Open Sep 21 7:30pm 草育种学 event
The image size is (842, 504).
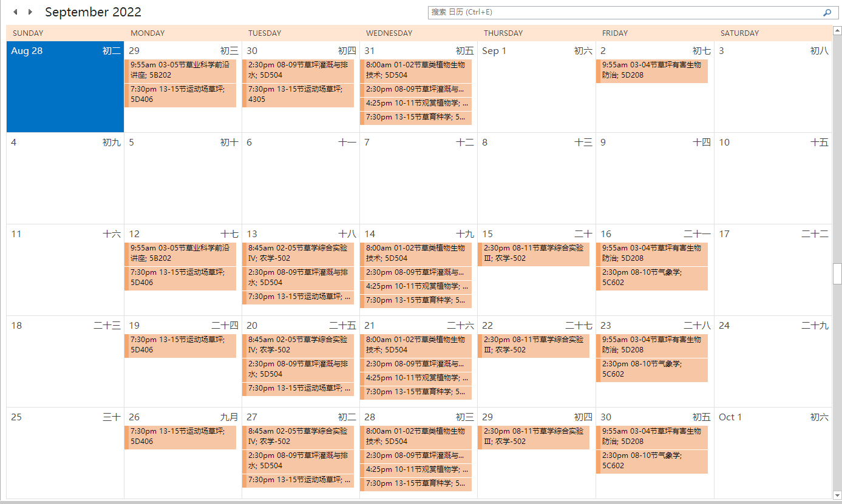pos(416,392)
